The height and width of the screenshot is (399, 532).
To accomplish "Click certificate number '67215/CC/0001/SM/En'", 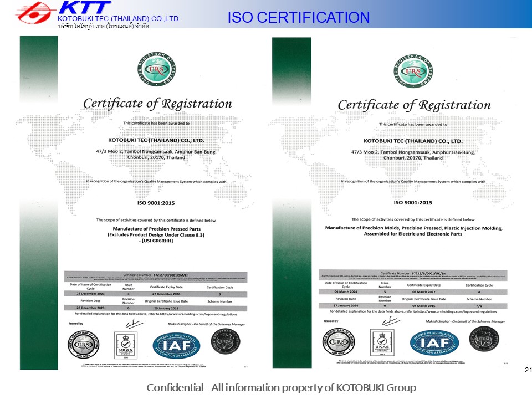I will 171,275.
